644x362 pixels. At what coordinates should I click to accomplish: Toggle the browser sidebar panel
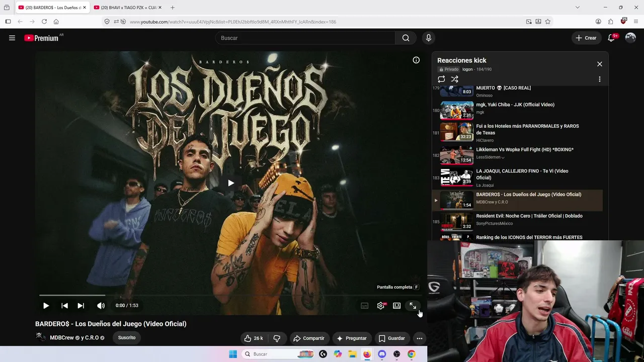8,22
